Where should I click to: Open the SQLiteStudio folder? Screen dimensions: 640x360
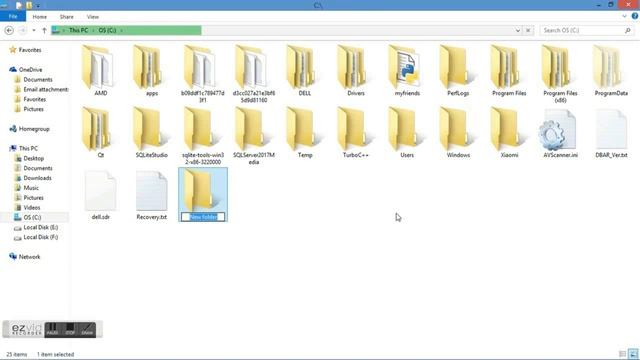[x=151, y=132]
